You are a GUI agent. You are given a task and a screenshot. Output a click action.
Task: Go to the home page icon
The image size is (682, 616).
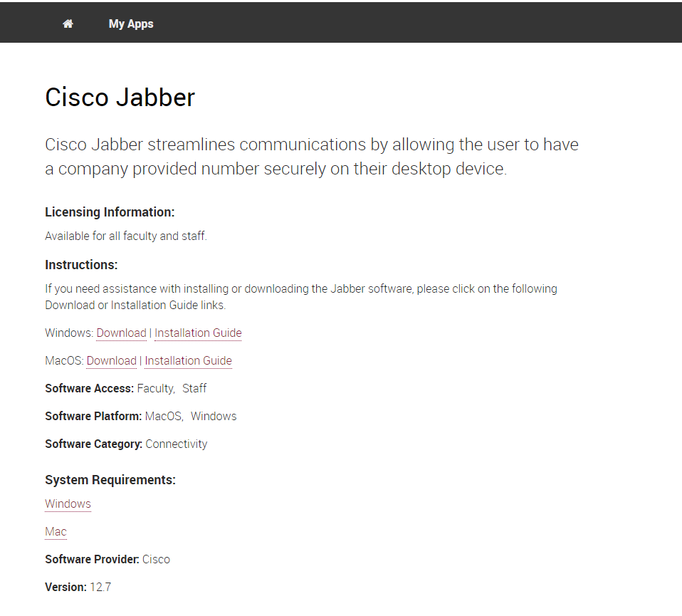[x=68, y=24]
